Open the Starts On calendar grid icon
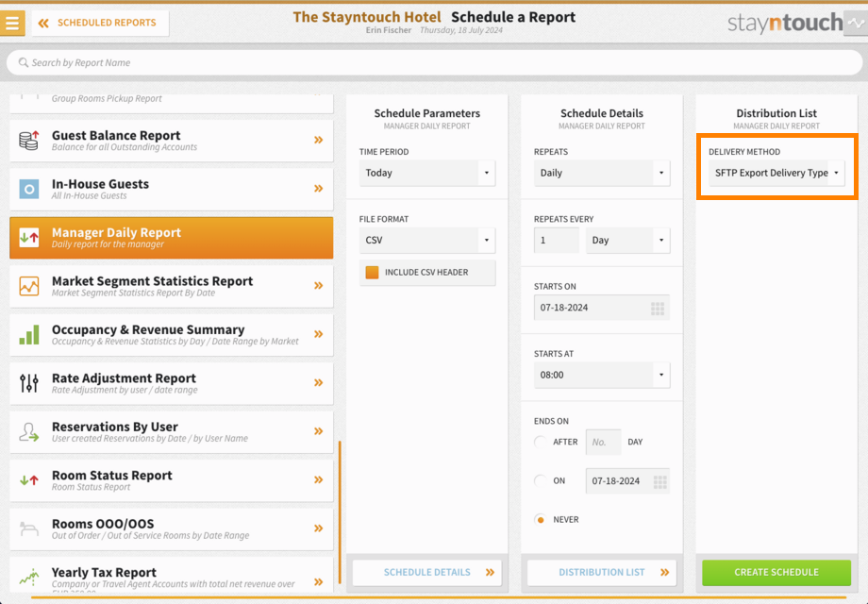Image resolution: width=868 pixels, height=604 pixels. [x=658, y=309]
